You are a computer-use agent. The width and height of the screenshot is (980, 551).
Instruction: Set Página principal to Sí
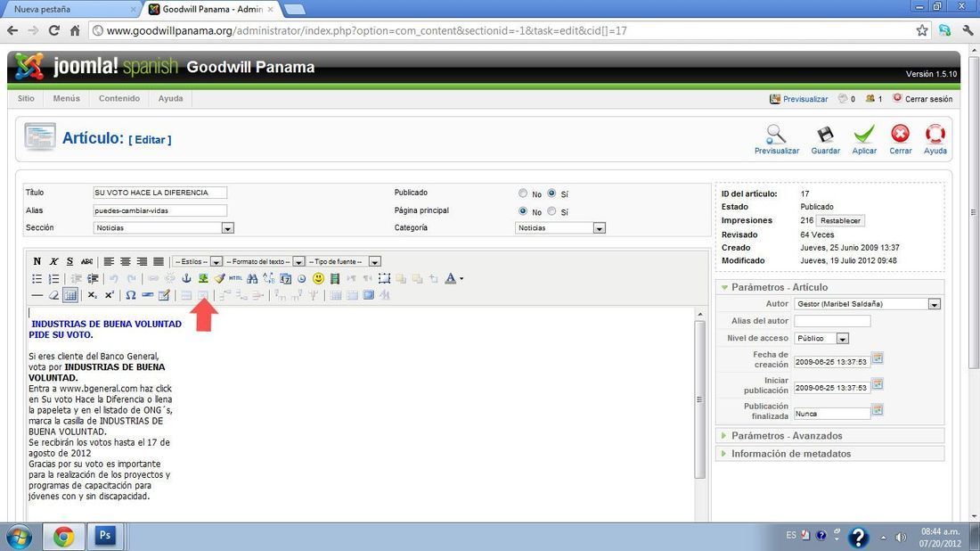[551, 211]
